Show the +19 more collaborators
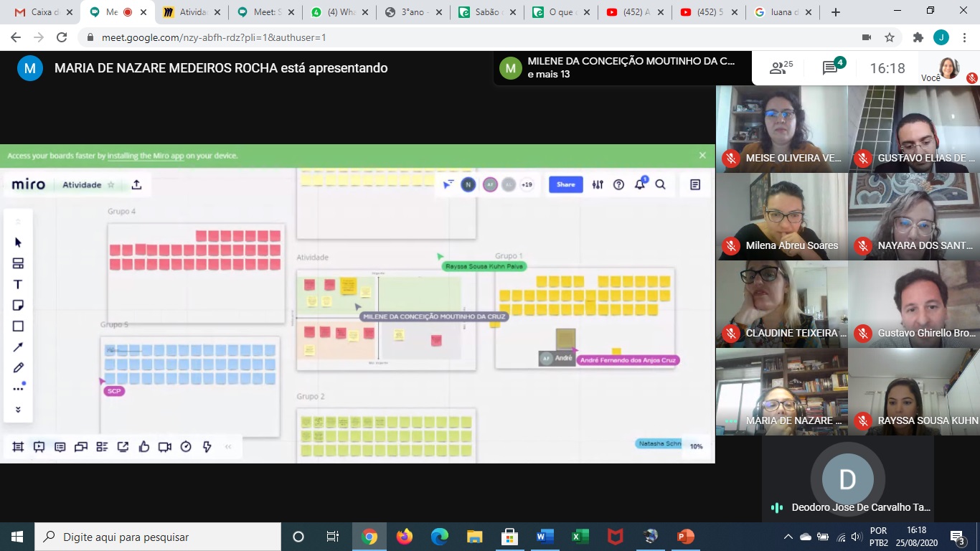Image resolution: width=980 pixels, height=551 pixels. [527, 184]
